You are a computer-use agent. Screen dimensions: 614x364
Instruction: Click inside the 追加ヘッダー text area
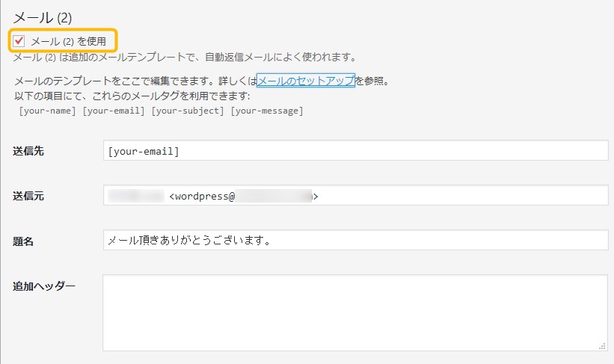pyautogui.click(x=355, y=312)
